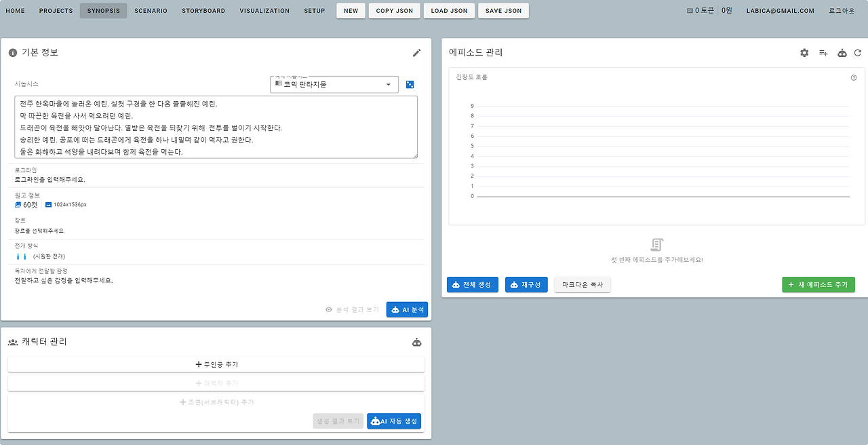Image resolution: width=868 pixels, height=445 pixels.
Task: Click the 0 토큰 balance text
Action: click(704, 11)
